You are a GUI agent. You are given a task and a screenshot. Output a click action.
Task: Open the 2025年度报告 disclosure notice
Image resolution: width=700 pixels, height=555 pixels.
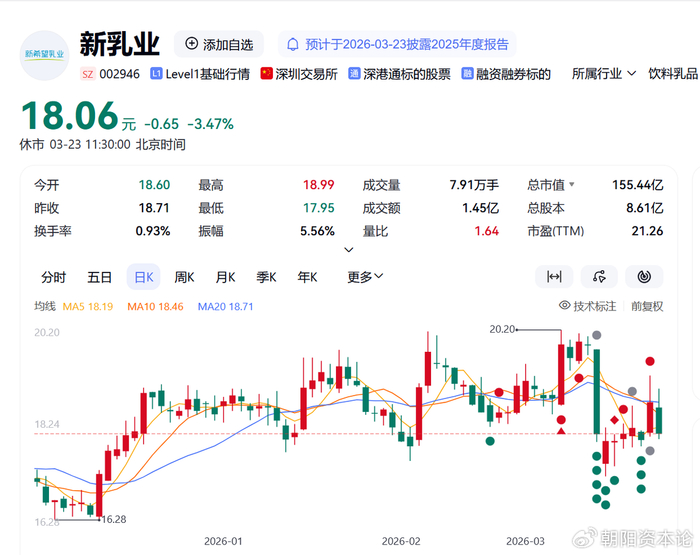397,44
